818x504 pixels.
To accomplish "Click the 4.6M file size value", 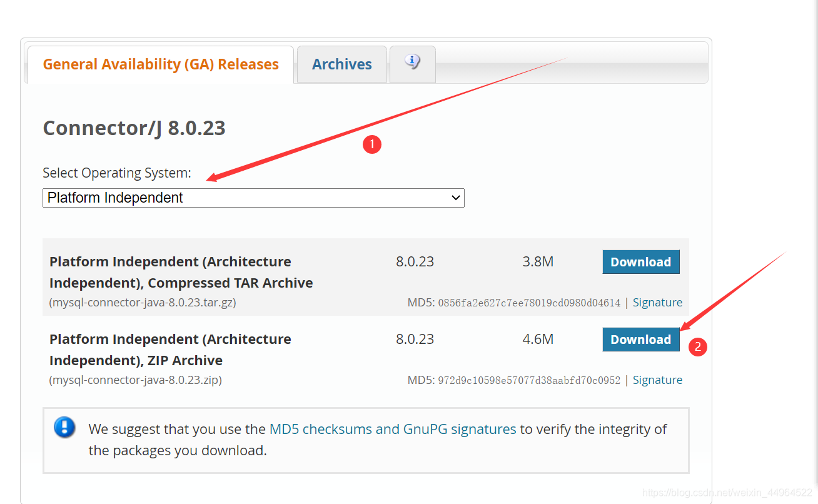I will click(x=538, y=340).
